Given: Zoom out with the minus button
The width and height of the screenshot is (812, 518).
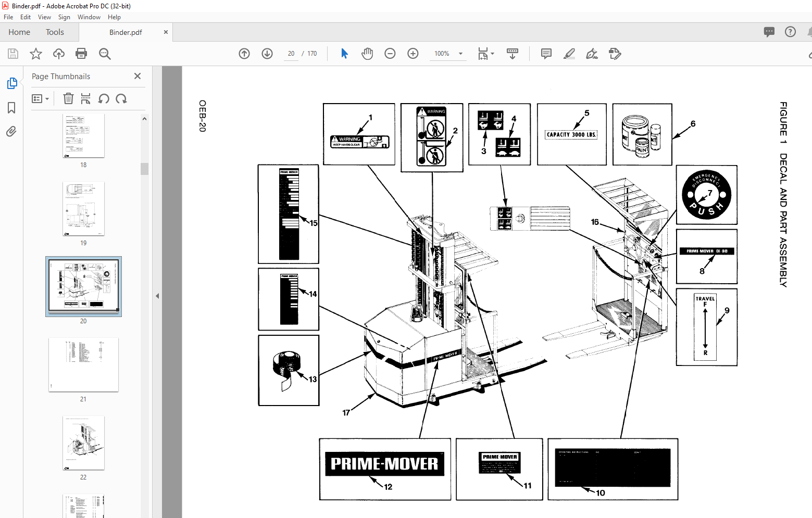Looking at the screenshot, I should click(x=390, y=54).
